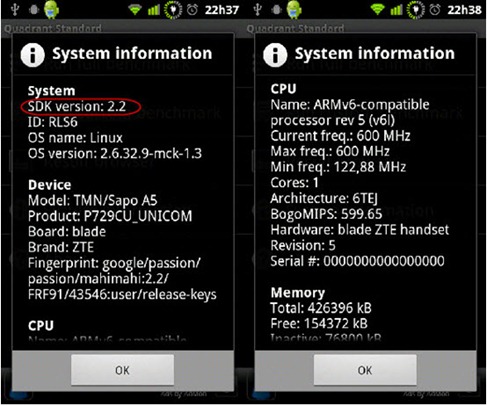487x406 pixels.
Task: Tap the USB debugging bug icon on the 22h38 screen
Action: tap(277, 10)
